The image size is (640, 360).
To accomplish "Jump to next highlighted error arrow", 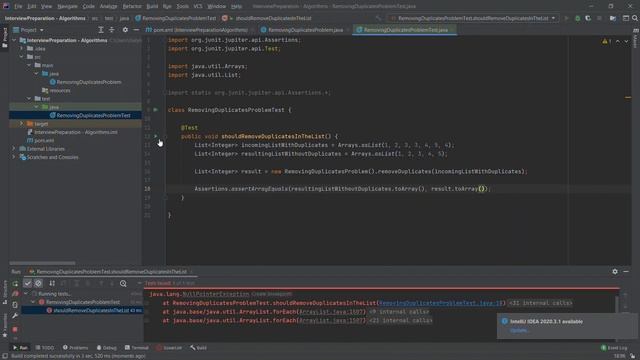I will [x=626, y=41].
